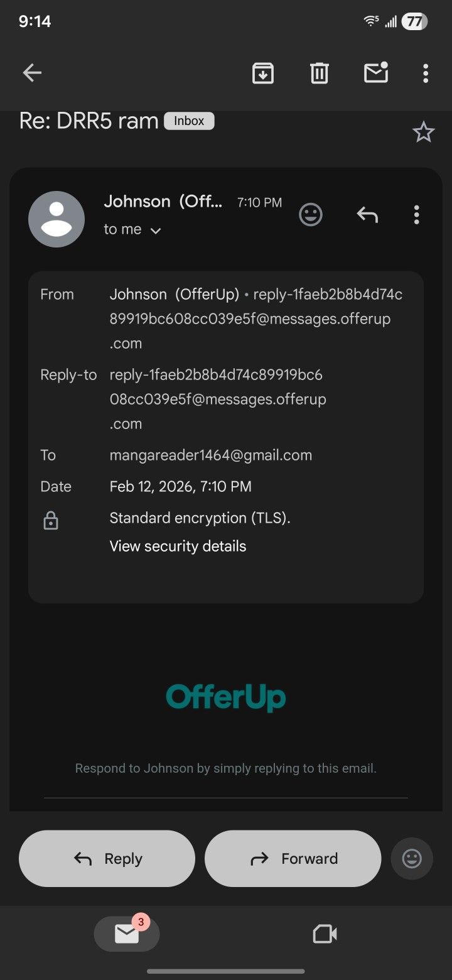The image size is (452, 980).
Task: Archive this email
Action: [x=263, y=73]
